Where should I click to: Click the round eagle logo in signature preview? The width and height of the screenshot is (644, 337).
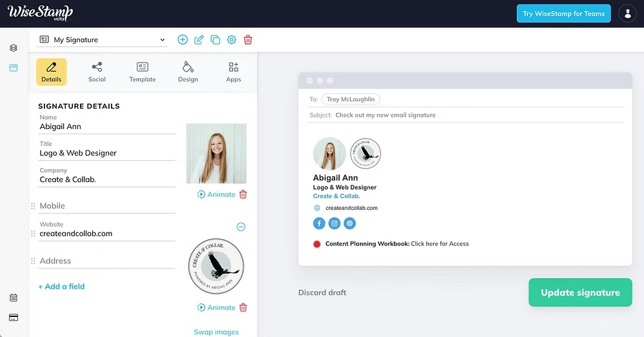coord(366,154)
